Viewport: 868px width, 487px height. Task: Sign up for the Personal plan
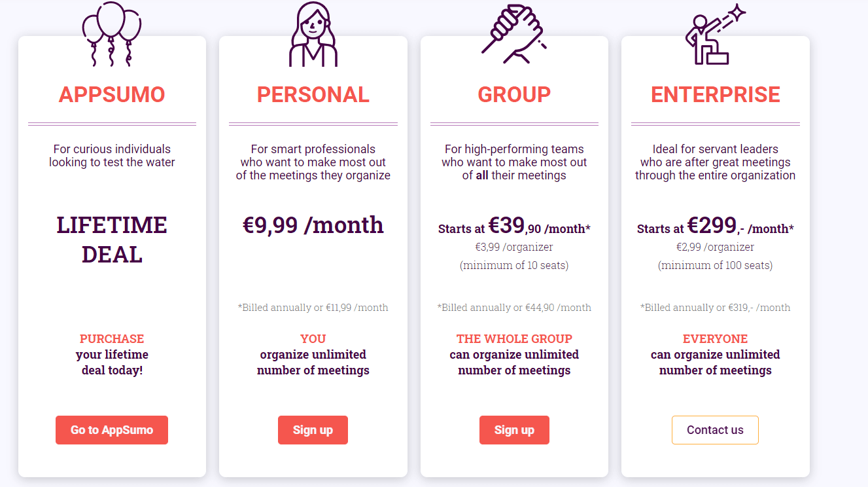coord(313,430)
